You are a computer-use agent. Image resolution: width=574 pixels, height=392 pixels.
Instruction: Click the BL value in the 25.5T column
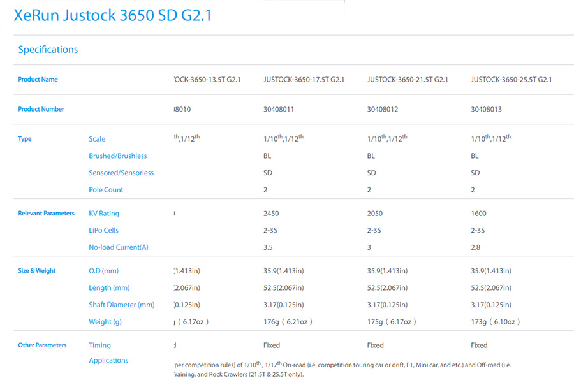coord(475,156)
